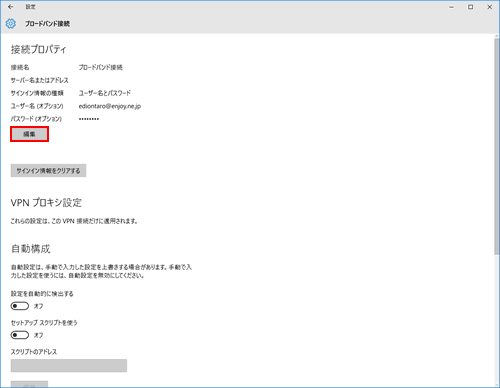Click the ユーザー名とパスワード value

105,93
